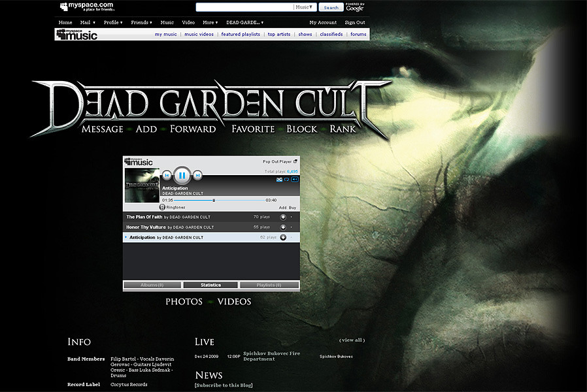The width and height of the screenshot is (587, 392).
Task: Click into the search input field
Action: click(245, 7)
